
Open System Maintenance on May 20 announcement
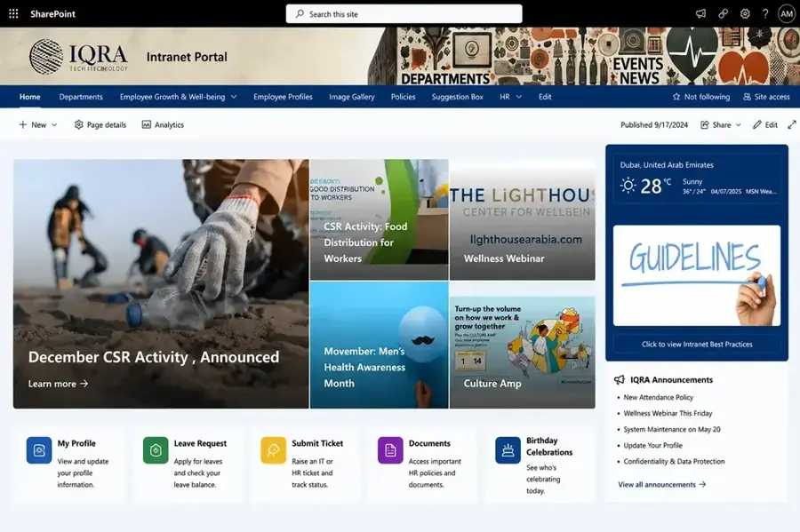(x=672, y=430)
